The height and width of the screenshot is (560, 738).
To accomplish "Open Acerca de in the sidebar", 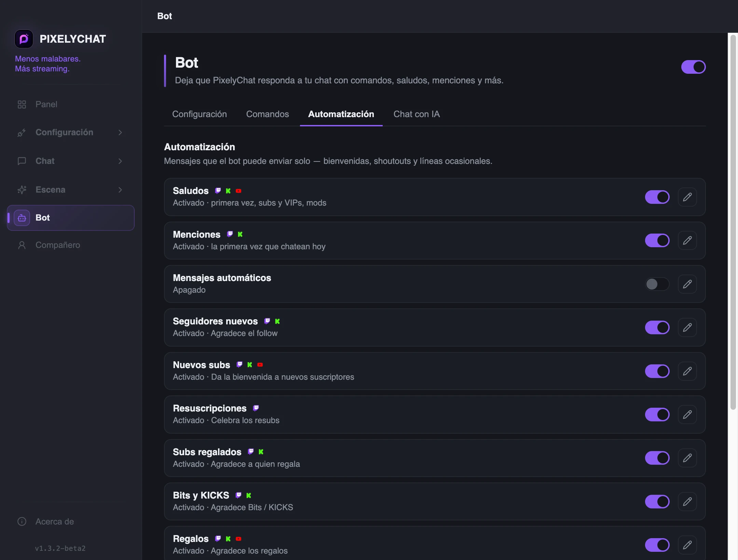I will 71,522.
